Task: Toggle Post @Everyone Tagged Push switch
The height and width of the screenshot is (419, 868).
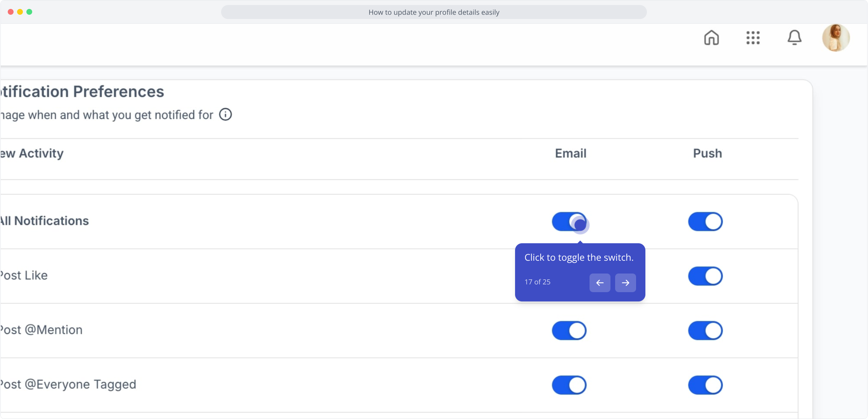Action: pos(705,385)
